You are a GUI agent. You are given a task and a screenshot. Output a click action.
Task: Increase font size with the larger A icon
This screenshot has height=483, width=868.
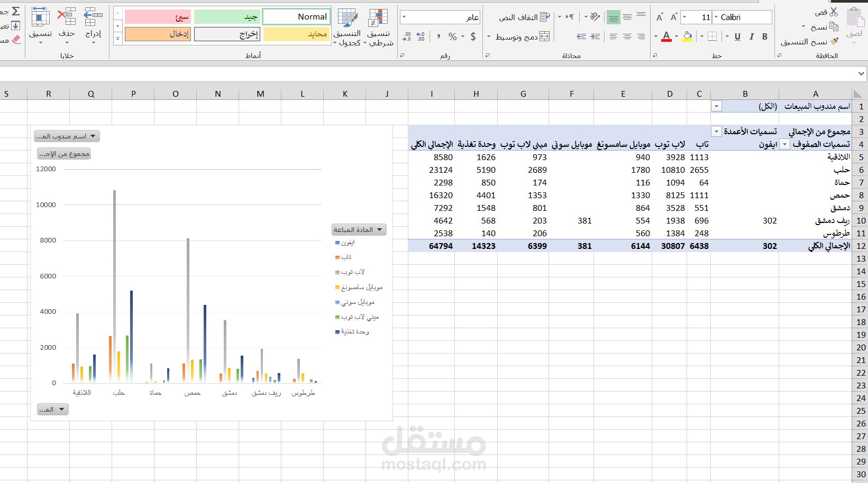(x=673, y=17)
